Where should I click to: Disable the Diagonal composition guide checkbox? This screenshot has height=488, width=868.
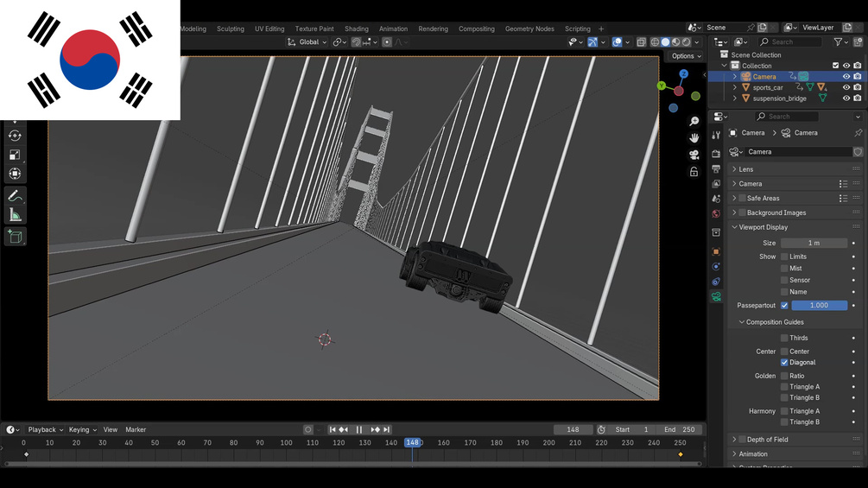784,363
